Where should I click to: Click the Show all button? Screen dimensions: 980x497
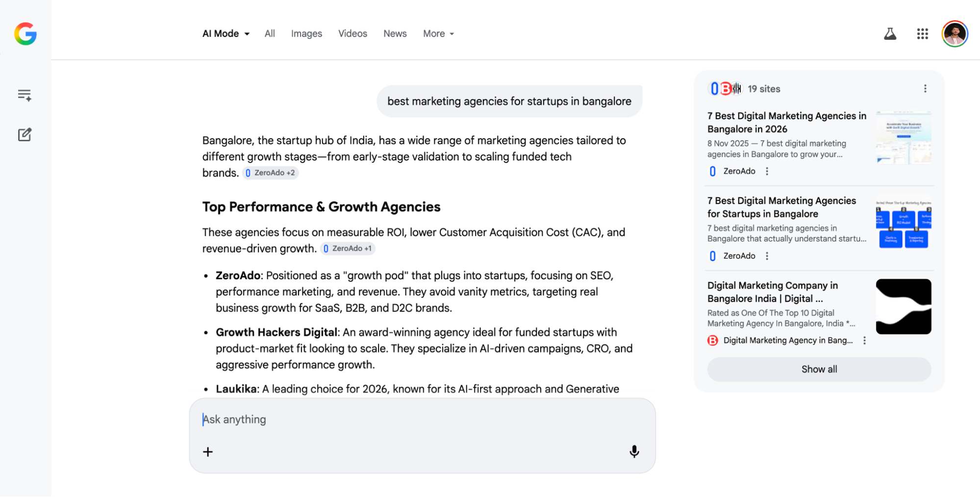819,369
